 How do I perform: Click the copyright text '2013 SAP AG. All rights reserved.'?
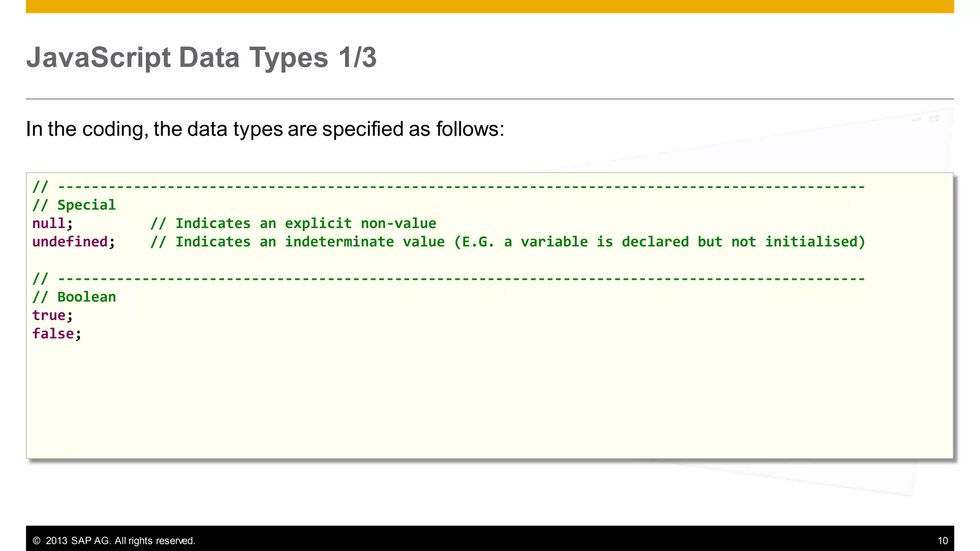point(114,540)
